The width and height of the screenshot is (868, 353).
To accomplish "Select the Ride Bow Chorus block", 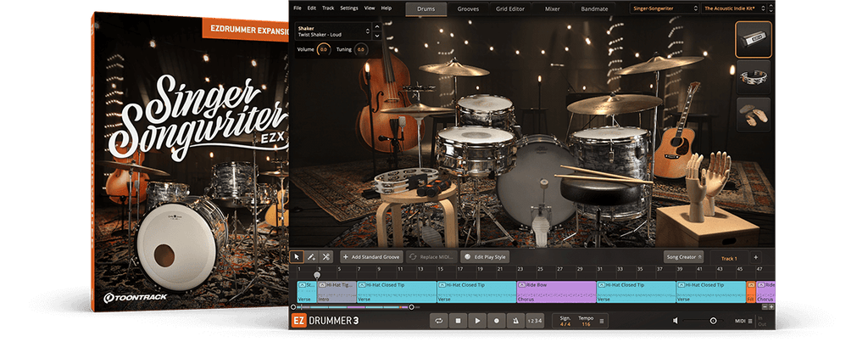I will point(556,292).
